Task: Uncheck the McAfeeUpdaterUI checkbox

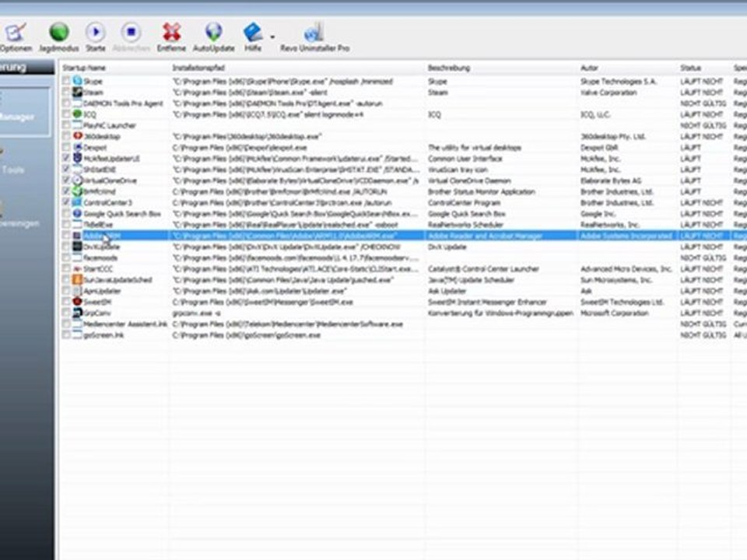Action: click(x=66, y=158)
